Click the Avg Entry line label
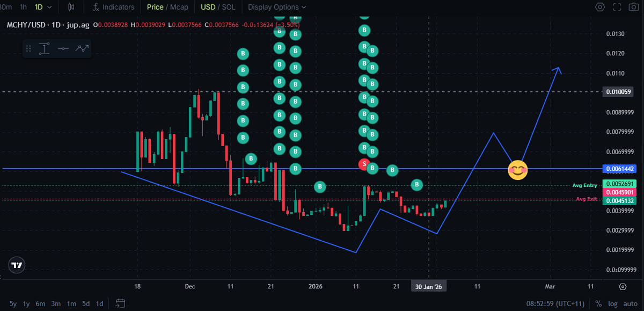This screenshot has width=644, height=311. [x=584, y=185]
